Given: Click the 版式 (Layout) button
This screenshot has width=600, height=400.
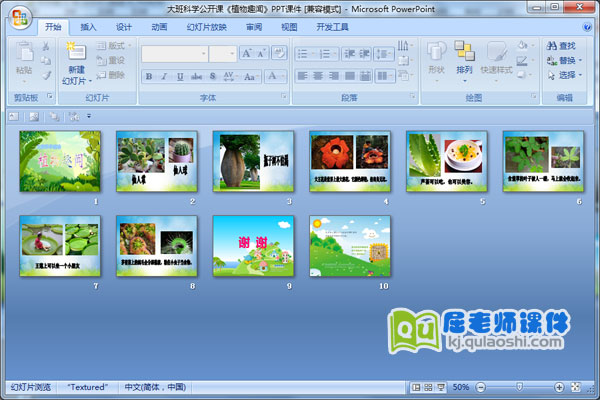Looking at the screenshot, I should (114, 46).
